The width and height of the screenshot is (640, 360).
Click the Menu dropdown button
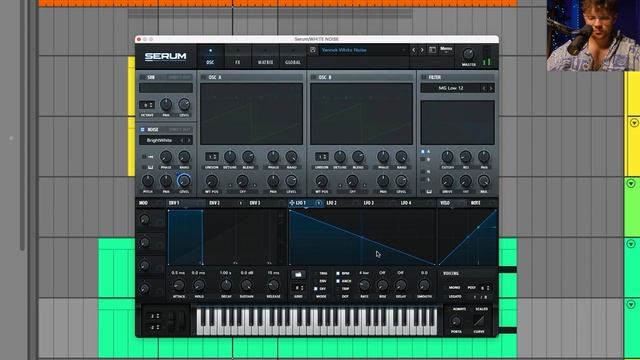446,50
